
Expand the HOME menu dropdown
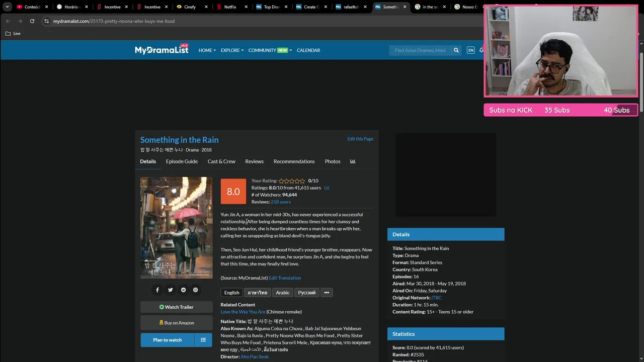click(207, 50)
